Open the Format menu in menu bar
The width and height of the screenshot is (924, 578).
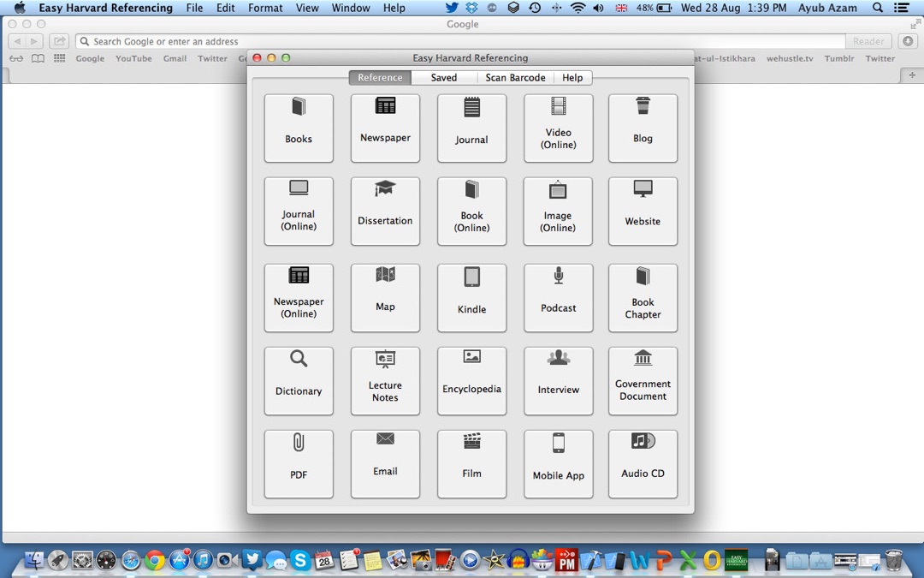point(265,8)
